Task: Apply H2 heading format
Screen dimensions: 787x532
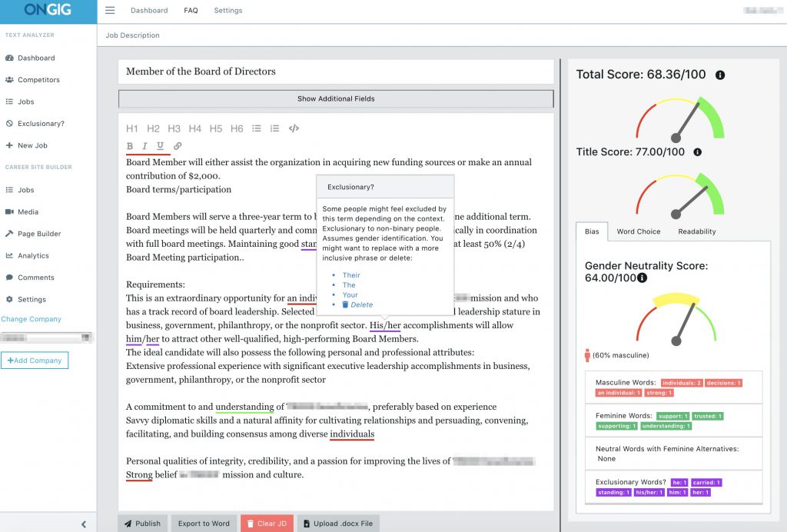Action: (x=153, y=128)
